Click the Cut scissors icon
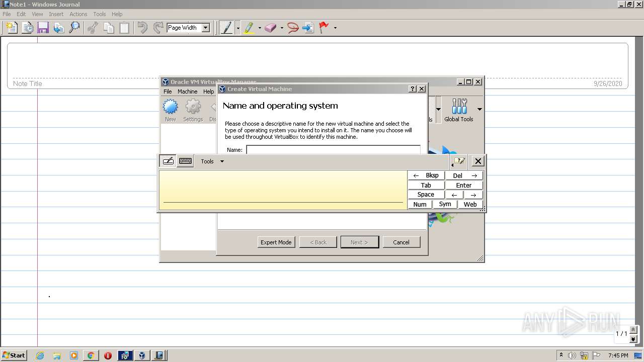Image resolution: width=644 pixels, height=362 pixels. (x=93, y=28)
